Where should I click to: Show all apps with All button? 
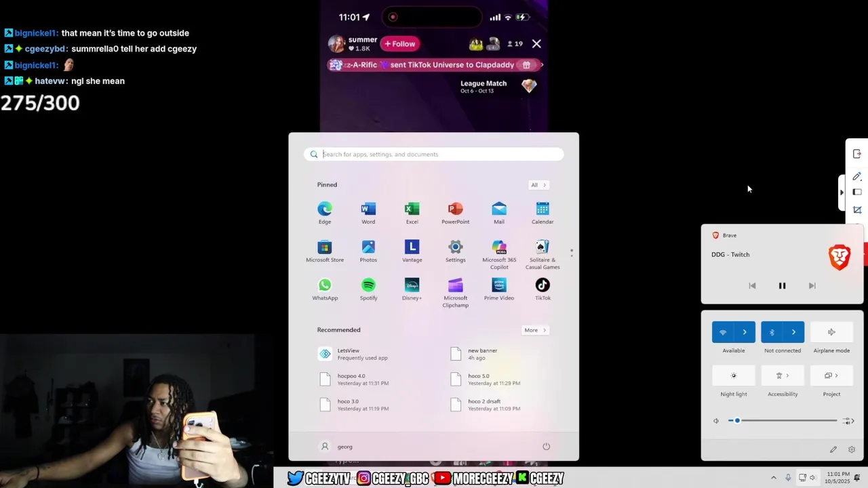(538, 185)
